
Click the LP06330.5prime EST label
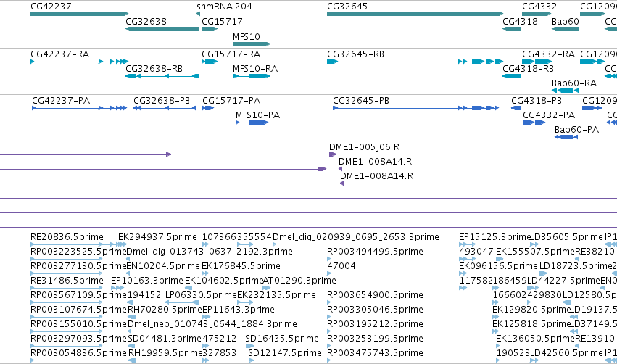click(x=201, y=295)
